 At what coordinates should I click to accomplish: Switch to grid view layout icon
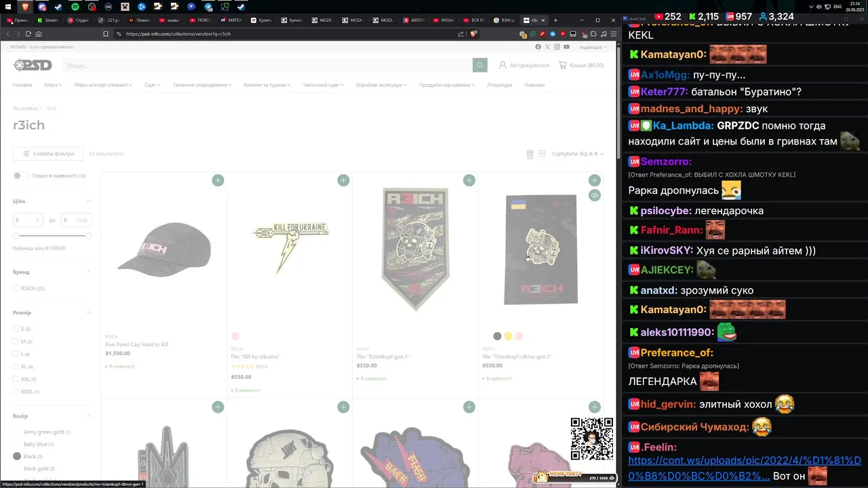point(530,154)
